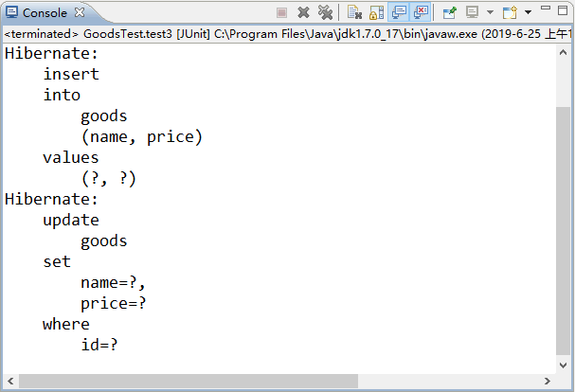Viewport: 575px width, 392px height.
Task: Remove all terminated launches
Action: (325, 12)
